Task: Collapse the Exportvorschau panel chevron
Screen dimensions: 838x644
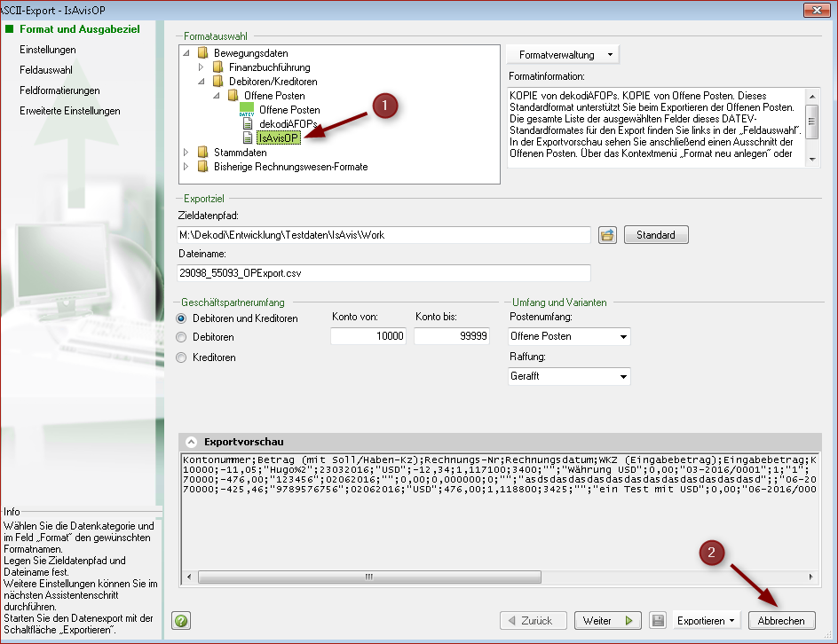Action: (191, 441)
